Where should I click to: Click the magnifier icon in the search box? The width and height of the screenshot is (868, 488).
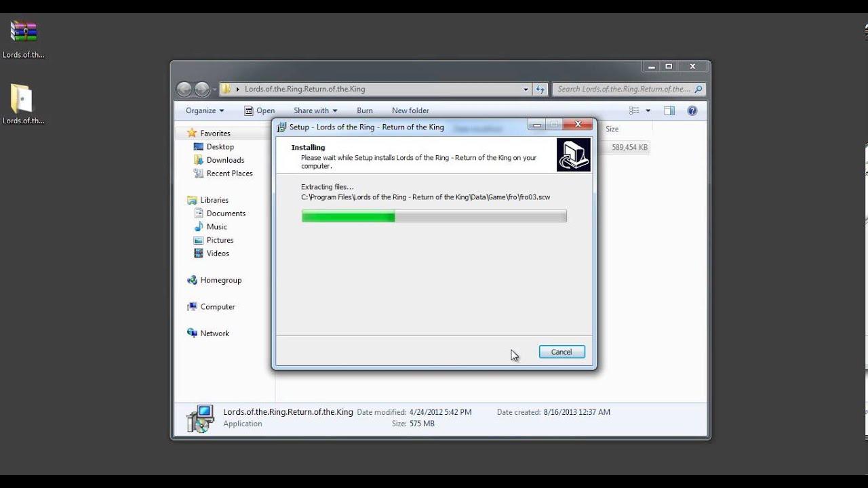[699, 89]
